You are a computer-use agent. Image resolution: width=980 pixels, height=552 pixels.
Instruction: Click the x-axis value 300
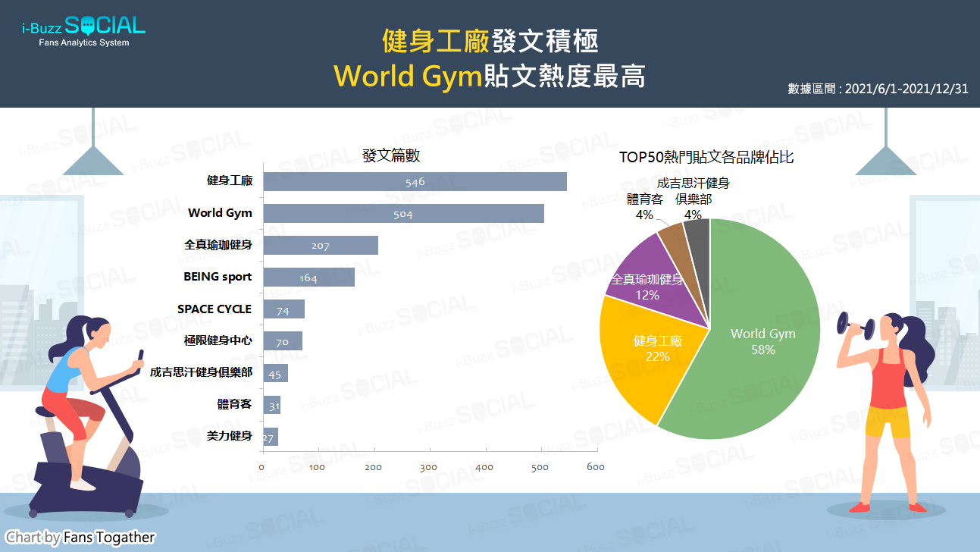[428, 467]
